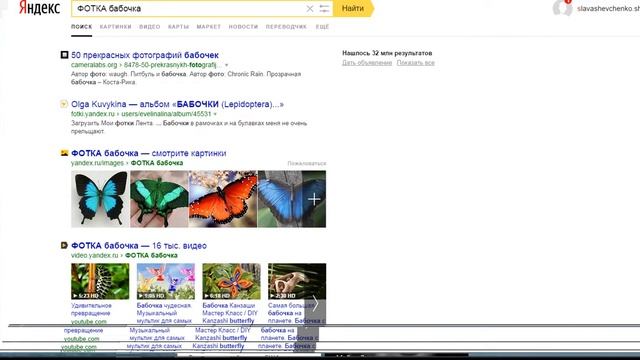This screenshot has width=640, height=360.
Task: Open the Переводчик tab
Action: [286, 27]
